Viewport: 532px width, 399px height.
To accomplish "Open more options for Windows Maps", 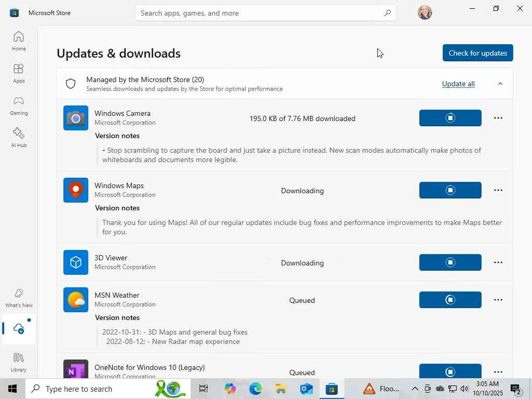I will (x=498, y=190).
